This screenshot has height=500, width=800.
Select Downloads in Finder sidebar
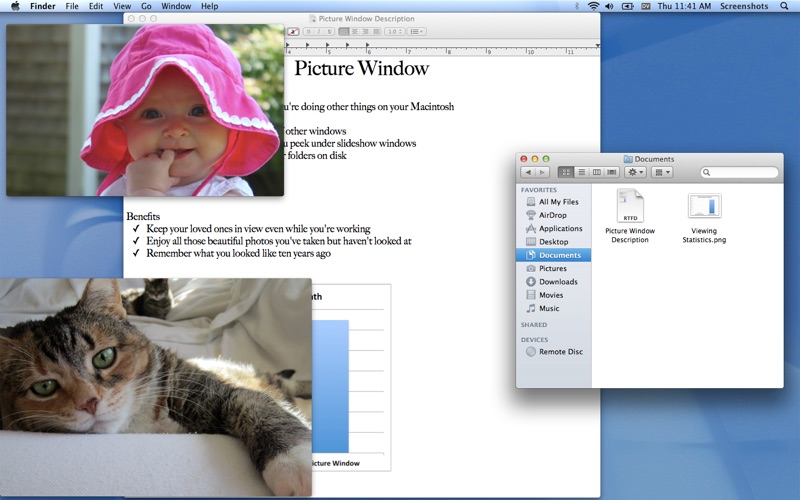coord(557,282)
